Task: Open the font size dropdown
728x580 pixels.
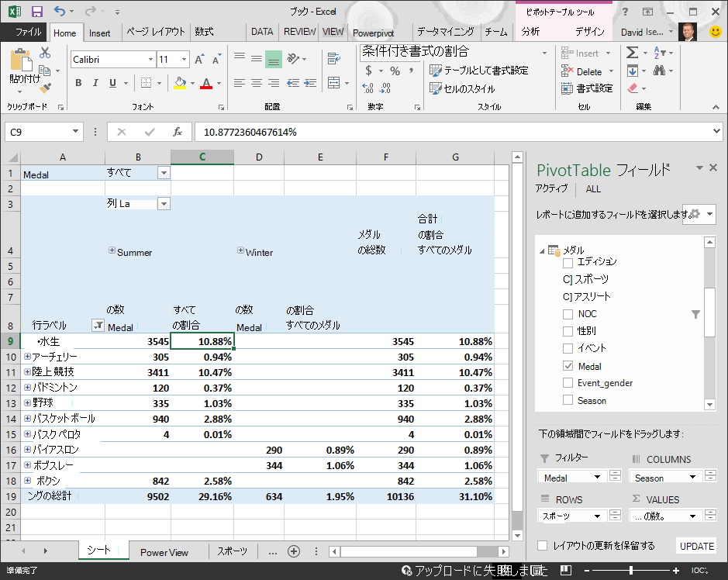Action: [185, 60]
